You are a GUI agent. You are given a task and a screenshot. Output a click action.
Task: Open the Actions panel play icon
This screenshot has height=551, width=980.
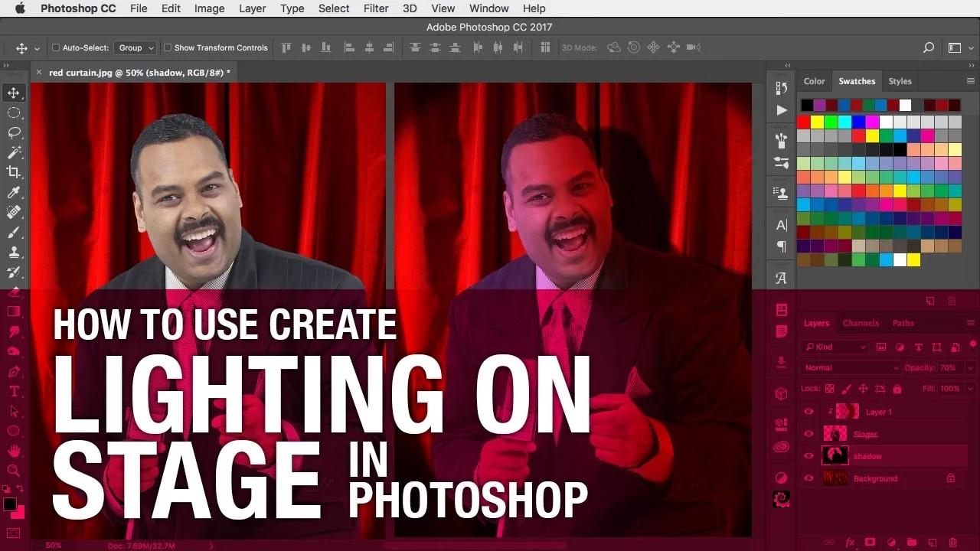click(x=782, y=110)
